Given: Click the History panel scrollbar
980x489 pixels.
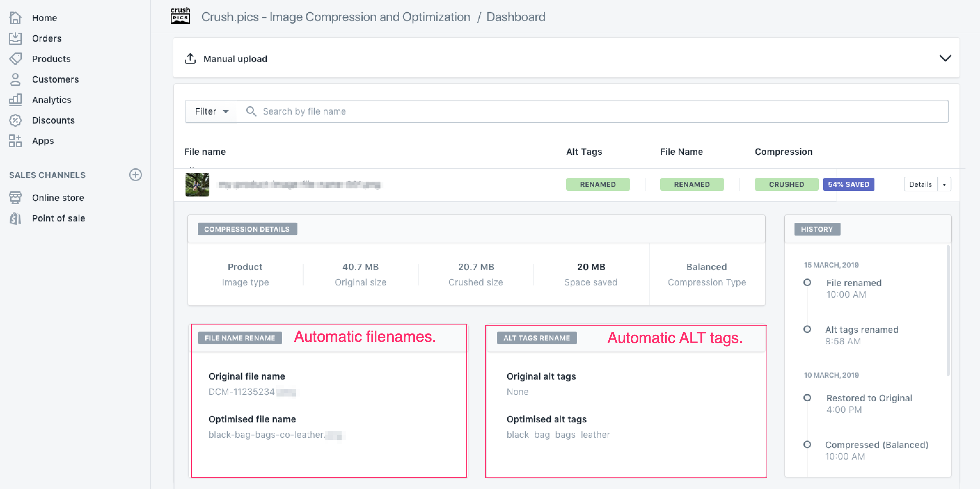Looking at the screenshot, I should coord(948,310).
